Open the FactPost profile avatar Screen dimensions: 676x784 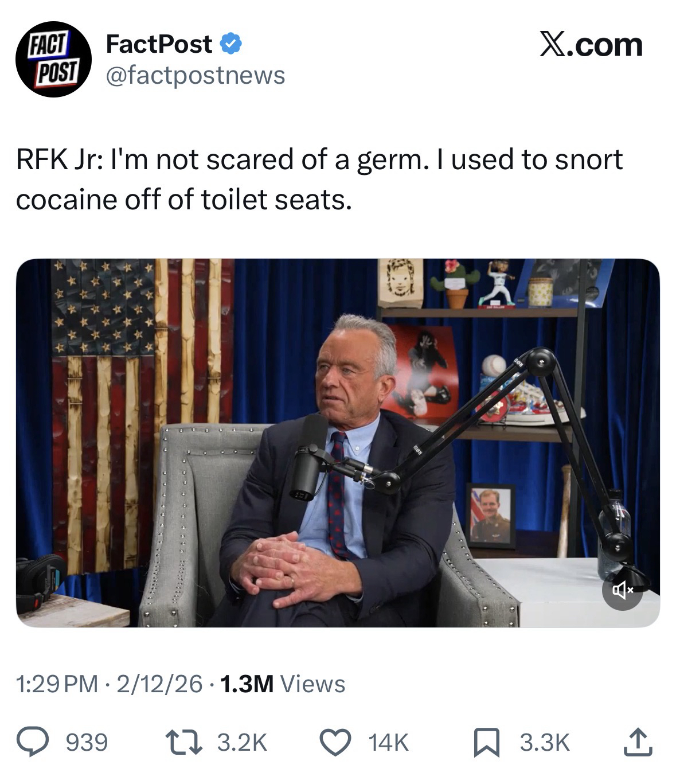[53, 59]
